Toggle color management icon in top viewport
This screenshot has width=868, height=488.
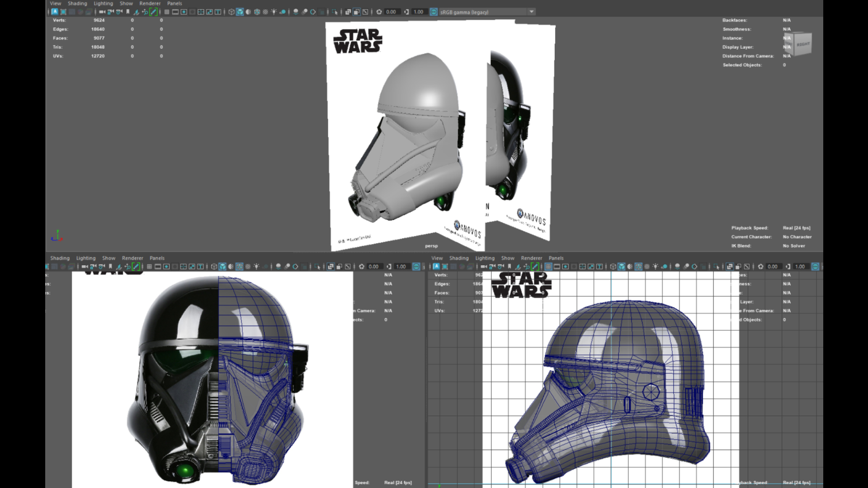[434, 12]
